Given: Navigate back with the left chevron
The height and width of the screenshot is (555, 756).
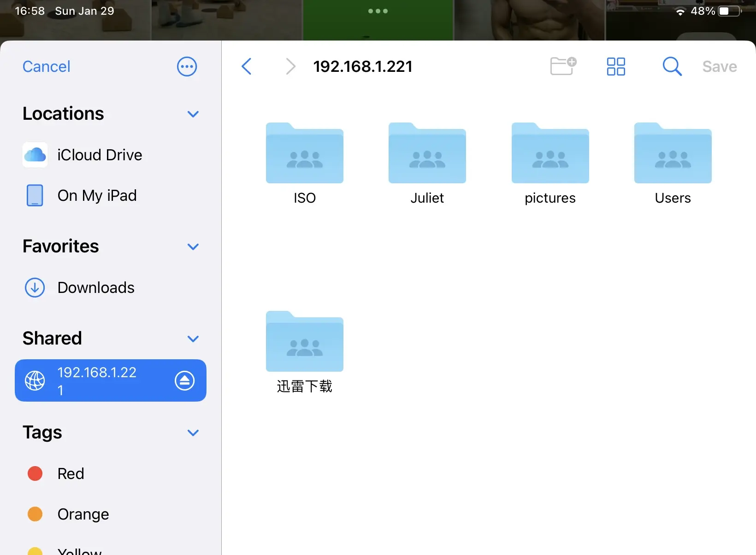Looking at the screenshot, I should coord(247,66).
